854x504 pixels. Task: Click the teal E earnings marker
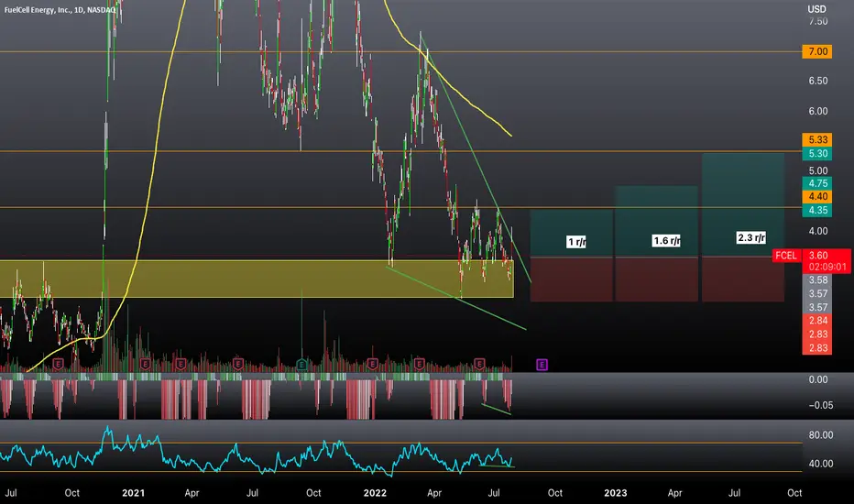[301, 365]
